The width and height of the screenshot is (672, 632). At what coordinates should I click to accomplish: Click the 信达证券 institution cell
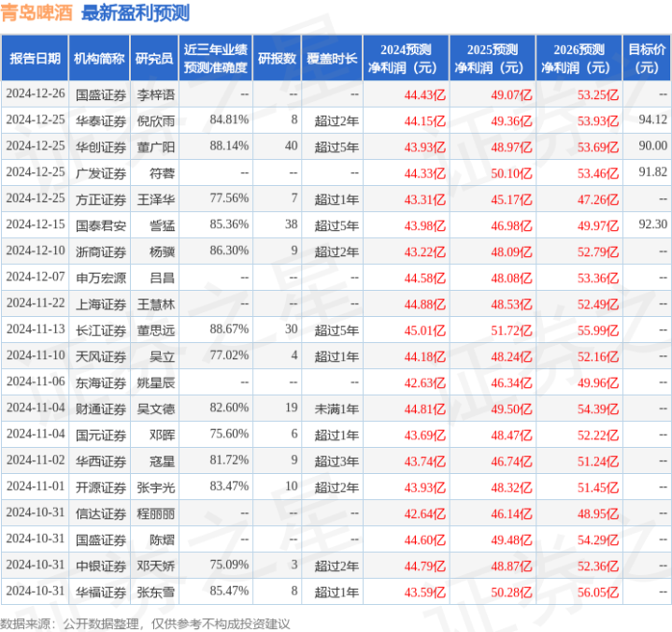point(101,513)
